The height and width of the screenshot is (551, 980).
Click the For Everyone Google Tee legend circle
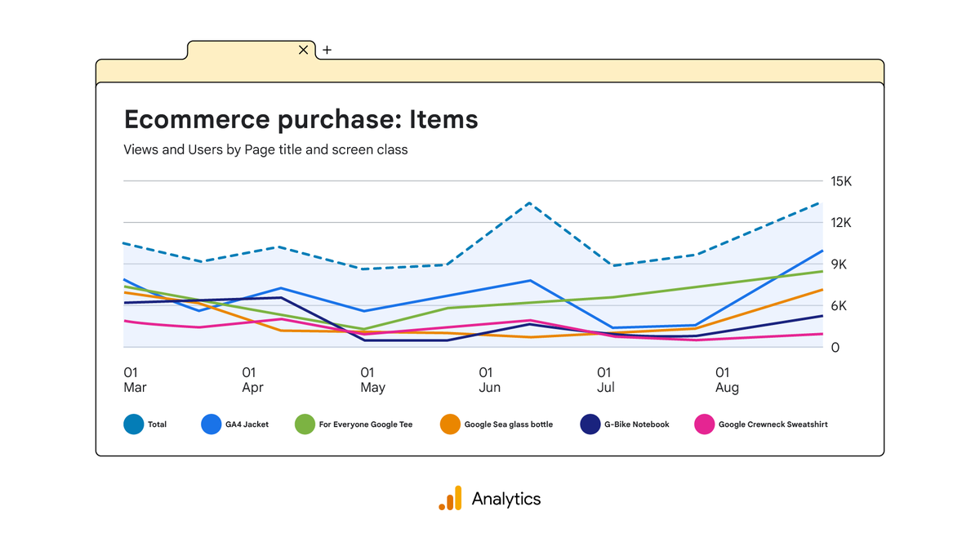[x=305, y=424]
